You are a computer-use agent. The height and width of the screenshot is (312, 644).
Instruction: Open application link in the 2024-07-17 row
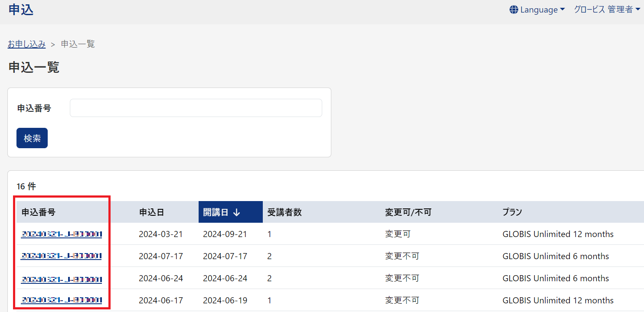tap(62, 257)
